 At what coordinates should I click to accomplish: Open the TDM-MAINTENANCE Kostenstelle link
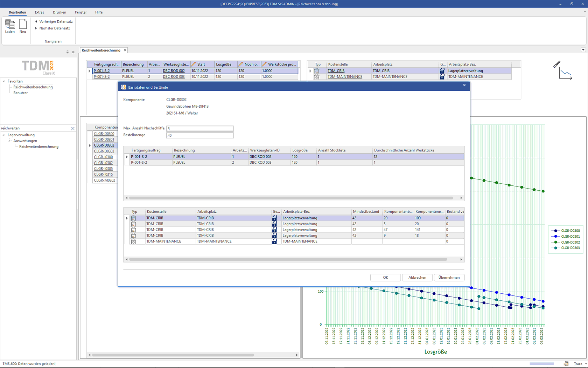coord(345,77)
